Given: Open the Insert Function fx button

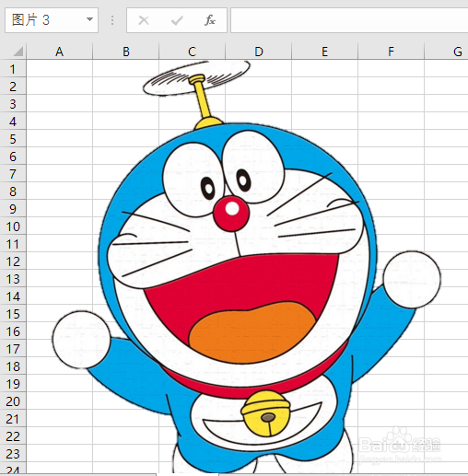Looking at the screenshot, I should tap(210, 20).
